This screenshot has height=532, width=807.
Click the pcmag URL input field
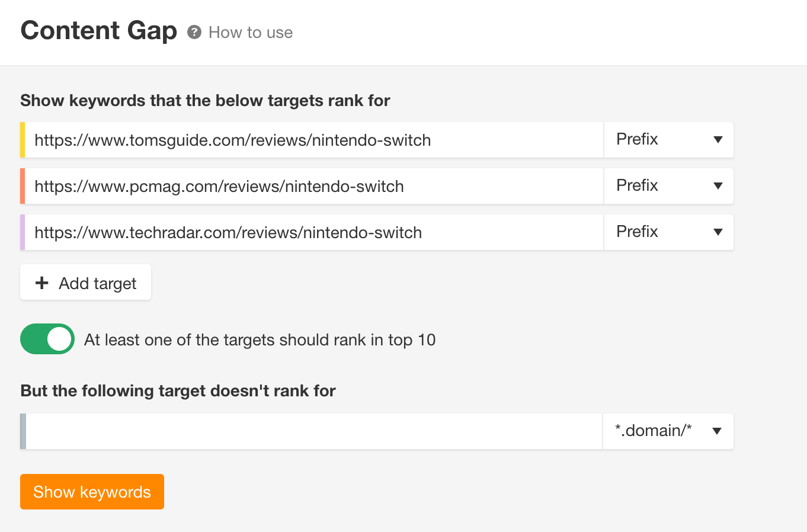314,186
